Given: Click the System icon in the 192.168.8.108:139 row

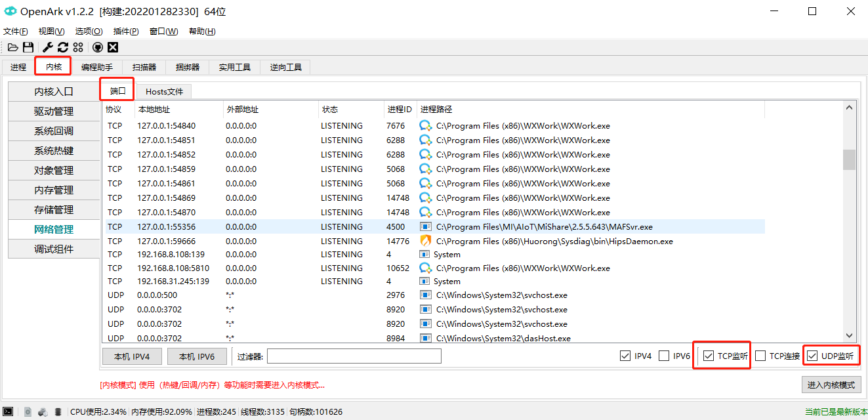Looking at the screenshot, I should 425,254.
